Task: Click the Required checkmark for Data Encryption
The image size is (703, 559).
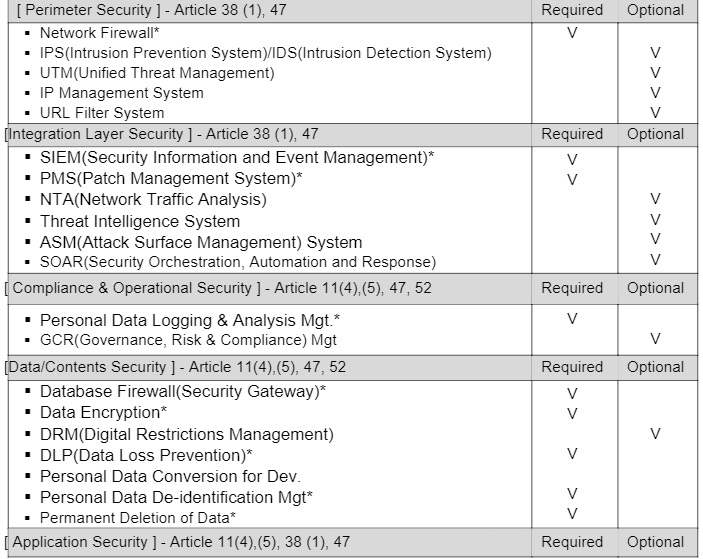Action: [x=572, y=413]
